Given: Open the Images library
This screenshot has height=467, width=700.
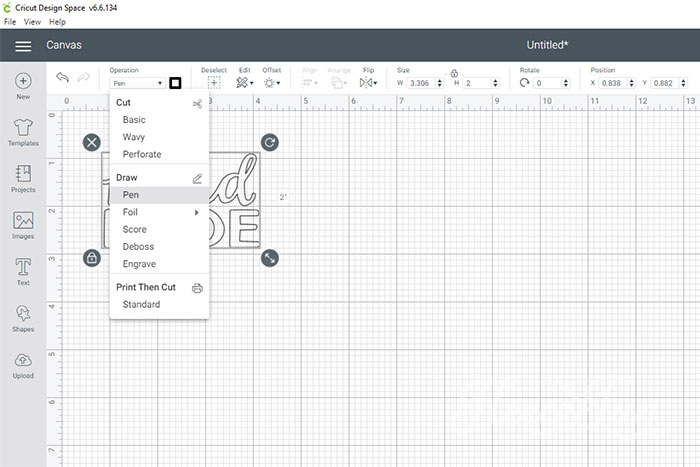Looking at the screenshot, I should click(x=23, y=225).
